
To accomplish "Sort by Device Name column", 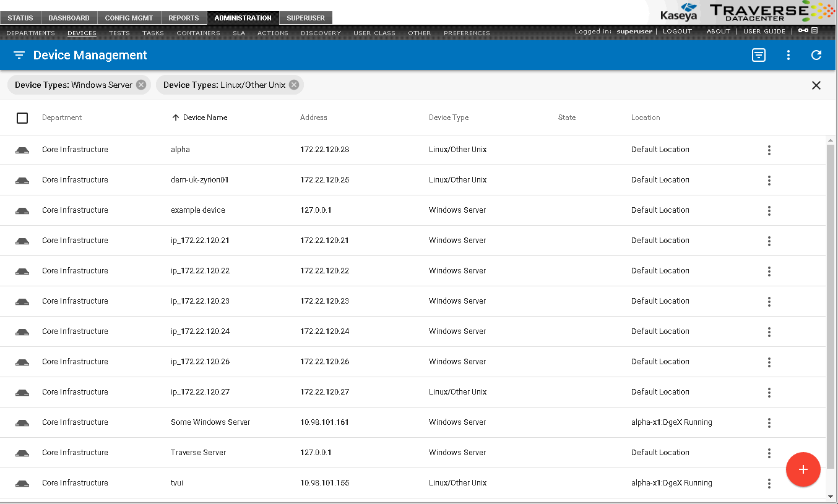I will point(204,117).
